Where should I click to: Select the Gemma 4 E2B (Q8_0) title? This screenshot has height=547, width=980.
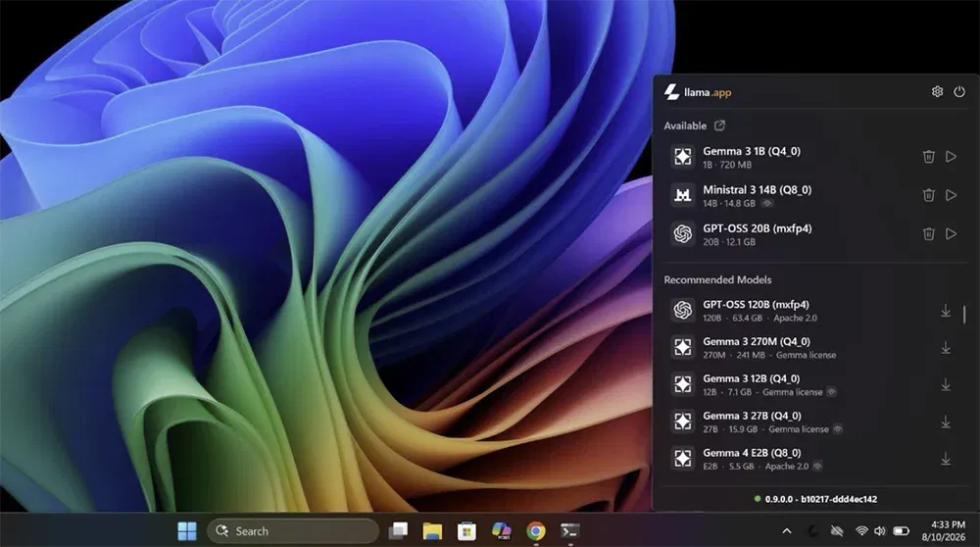(752, 452)
